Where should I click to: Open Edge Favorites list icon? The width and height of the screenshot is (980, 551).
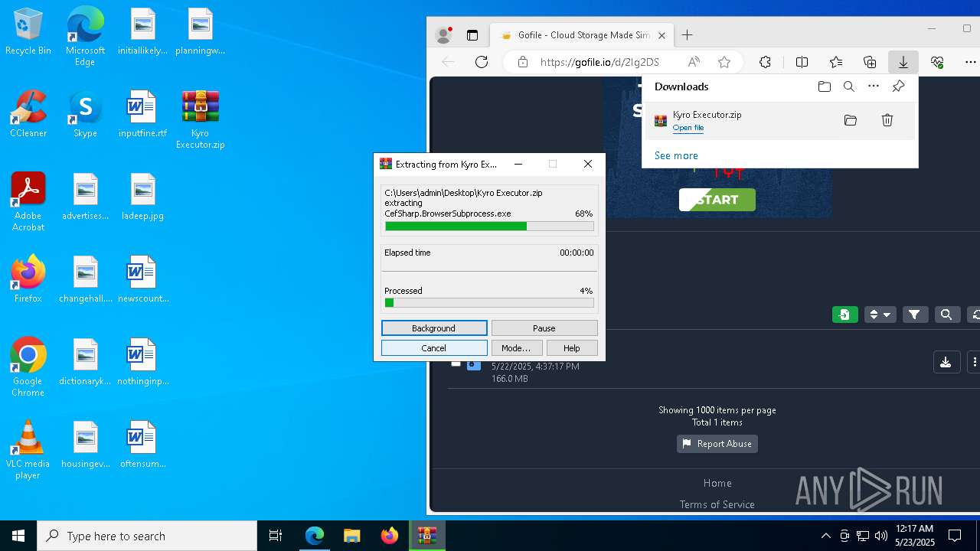(x=836, y=62)
